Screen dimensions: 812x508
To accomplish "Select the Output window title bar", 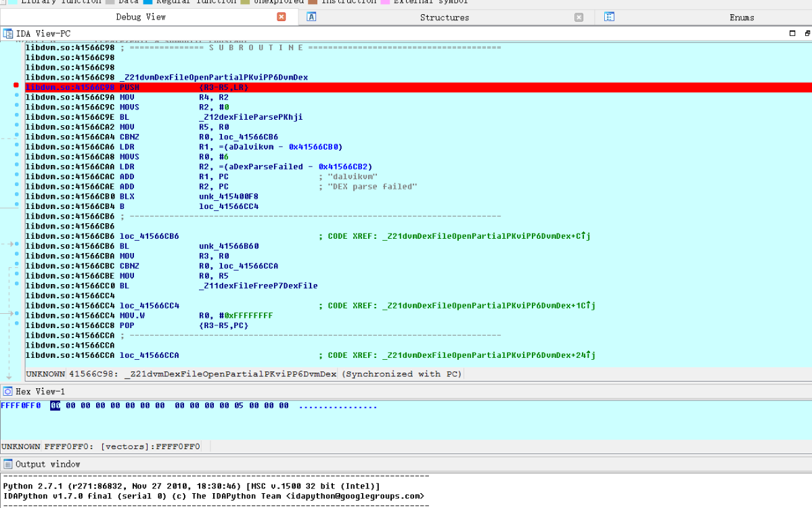I will 406,464.
